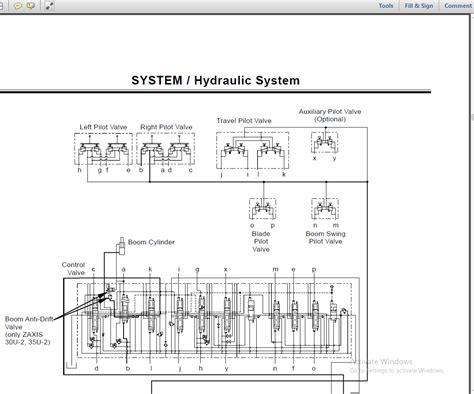Click the Travel Pilot Valve dashed symbol box
The width and height of the screenshot is (474, 394).
252,150
